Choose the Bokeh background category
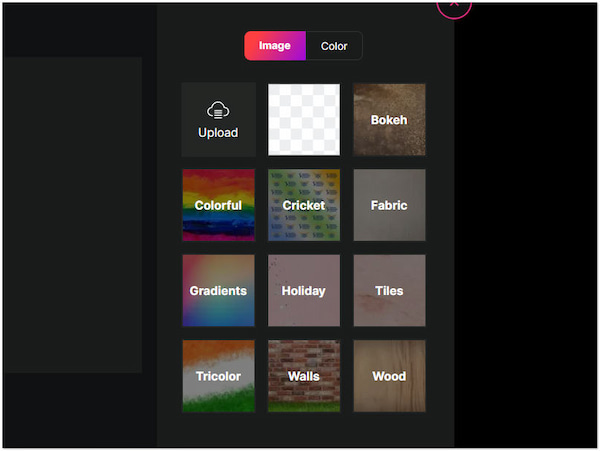This screenshot has height=451, width=600. (x=389, y=120)
